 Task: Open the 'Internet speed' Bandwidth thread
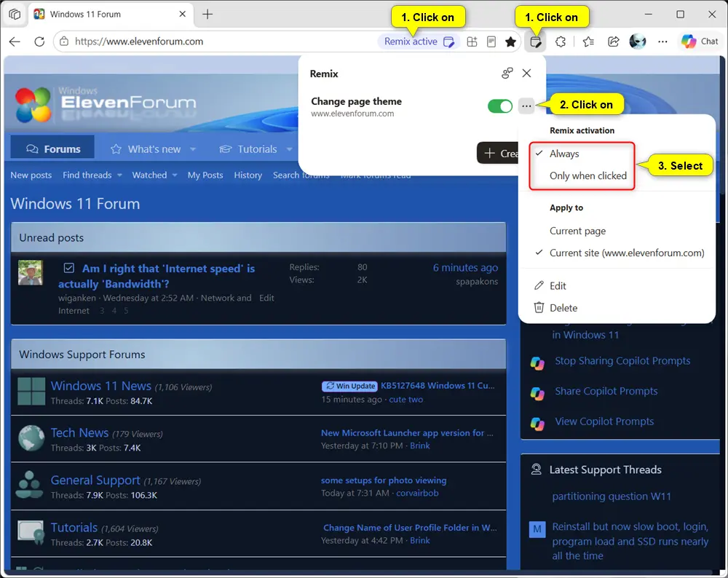[157, 276]
